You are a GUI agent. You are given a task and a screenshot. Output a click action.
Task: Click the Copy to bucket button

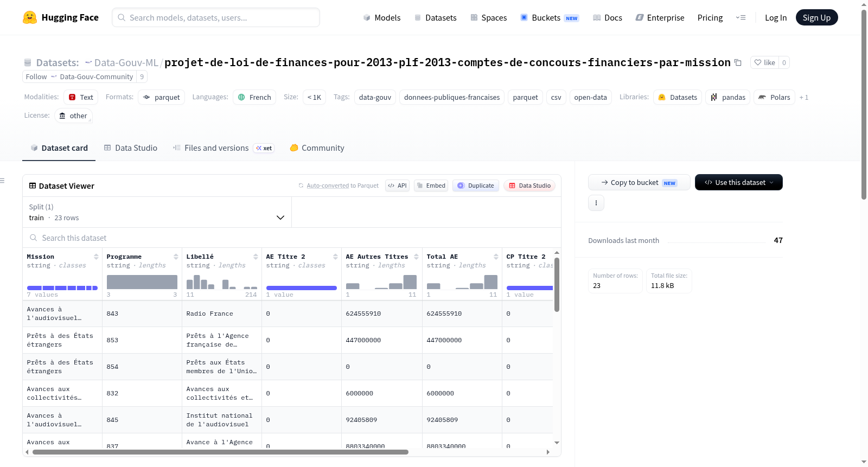point(639,182)
